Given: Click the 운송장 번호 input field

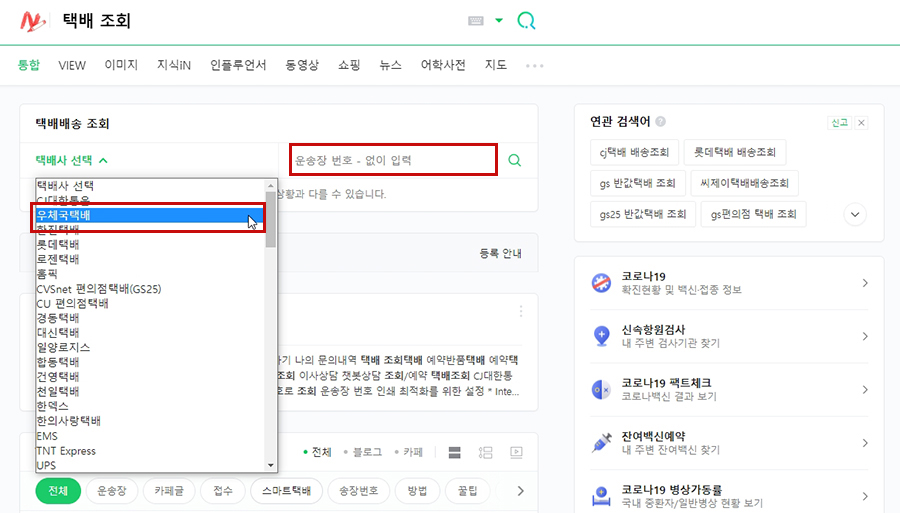Looking at the screenshot, I should 393,160.
